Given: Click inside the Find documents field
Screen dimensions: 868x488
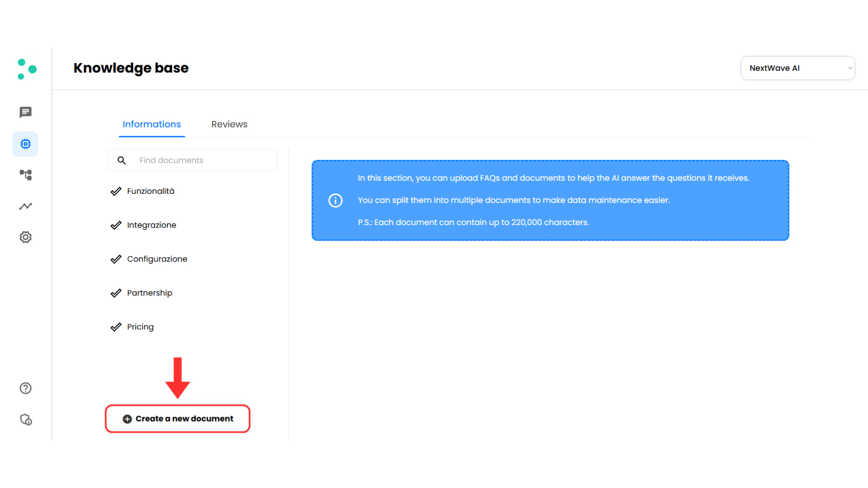Looking at the screenshot, I should [181, 160].
